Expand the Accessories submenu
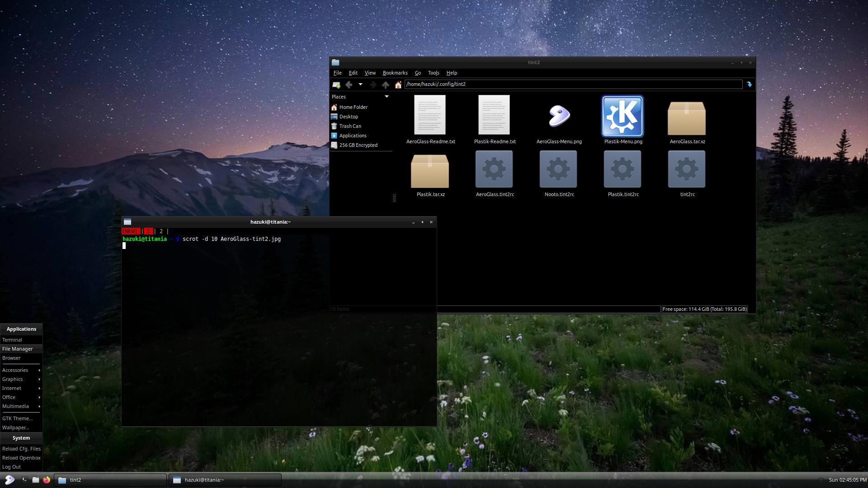The image size is (868, 488). [x=21, y=370]
